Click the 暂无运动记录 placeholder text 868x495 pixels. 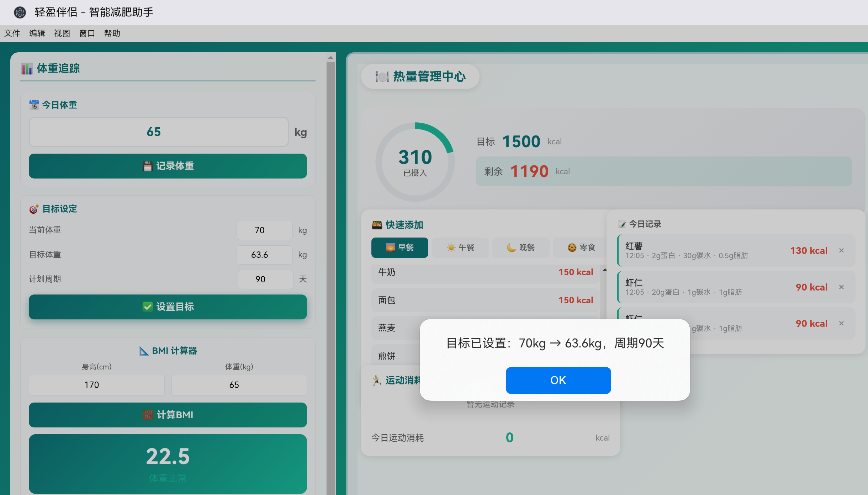491,404
